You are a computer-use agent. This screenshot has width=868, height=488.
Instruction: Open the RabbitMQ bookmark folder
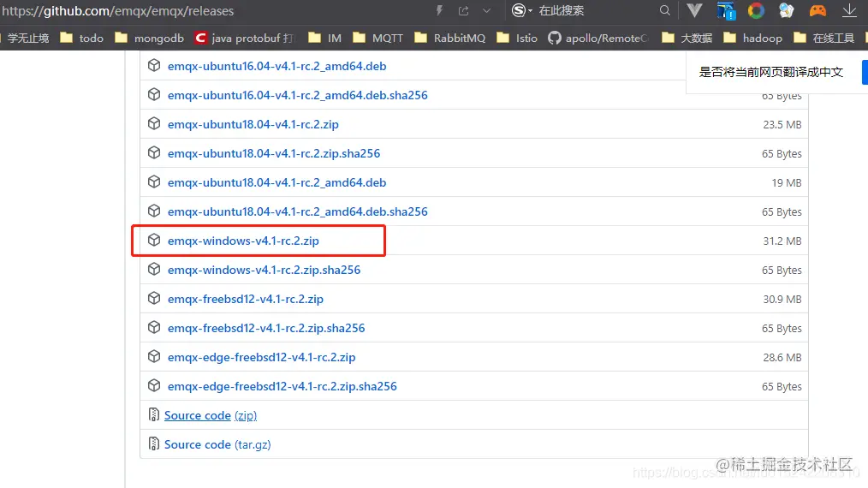(x=450, y=38)
